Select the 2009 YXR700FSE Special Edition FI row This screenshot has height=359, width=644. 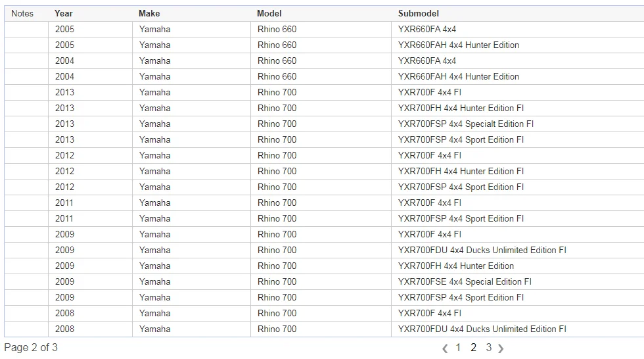(324, 282)
